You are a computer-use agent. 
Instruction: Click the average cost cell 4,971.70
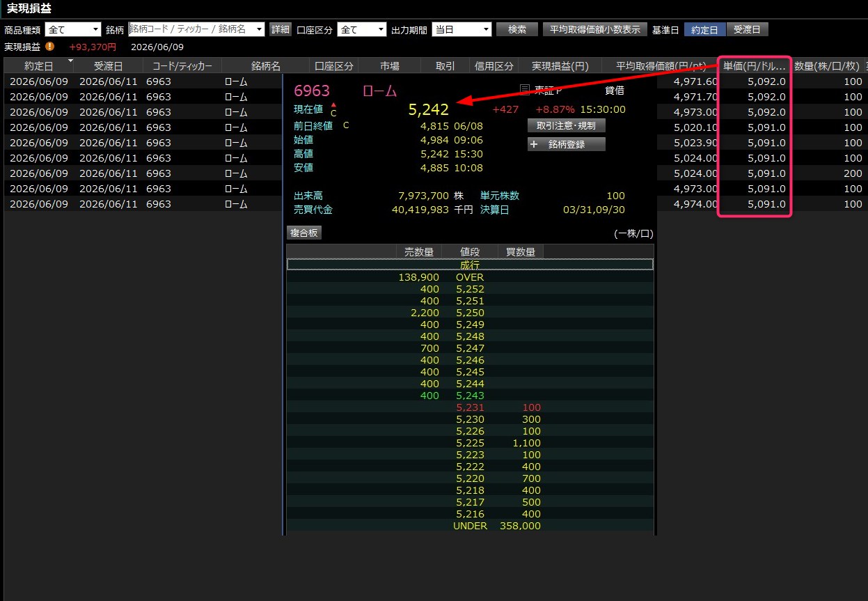point(696,97)
